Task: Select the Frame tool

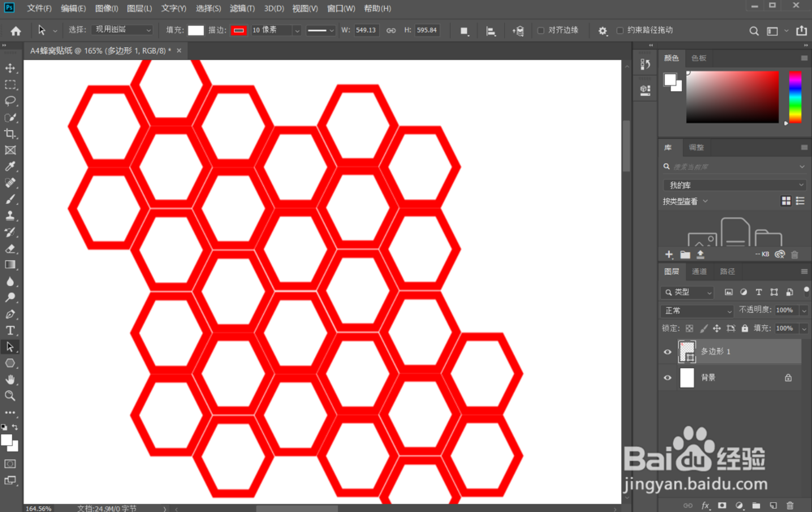Action: tap(10, 150)
